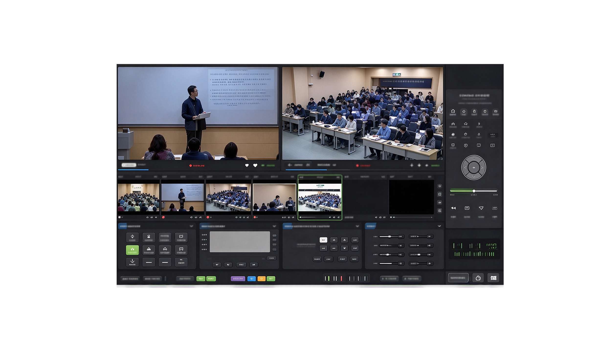Click the orange button in the bottom bar
The height and width of the screenshot is (364, 611).
[261, 279]
